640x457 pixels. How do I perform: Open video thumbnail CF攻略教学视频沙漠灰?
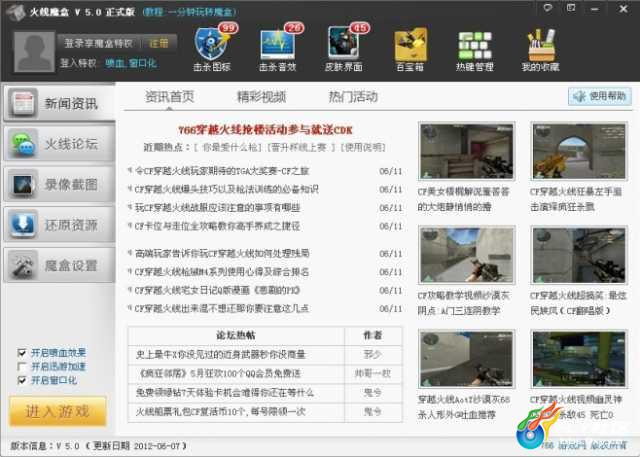[467, 255]
